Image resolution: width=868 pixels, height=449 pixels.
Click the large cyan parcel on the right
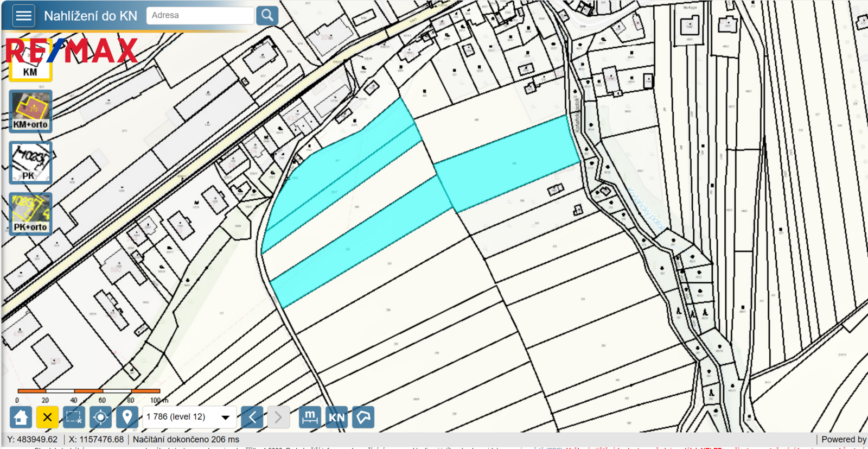tap(507, 163)
